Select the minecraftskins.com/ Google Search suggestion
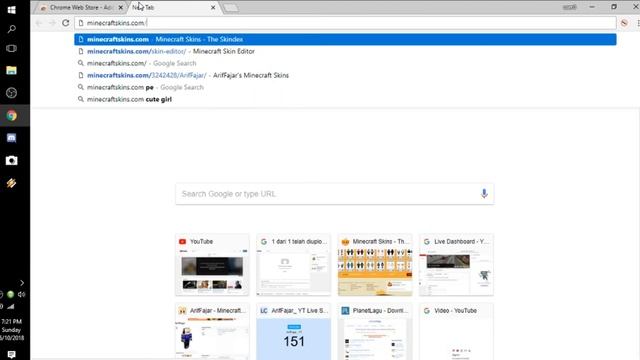Screen dimensions: 640x360 (x=345, y=63)
